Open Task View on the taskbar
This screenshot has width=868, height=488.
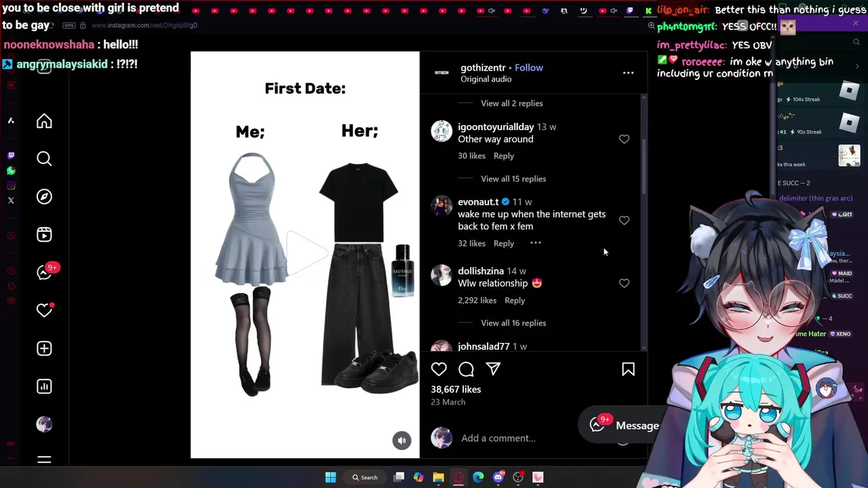[x=399, y=477]
